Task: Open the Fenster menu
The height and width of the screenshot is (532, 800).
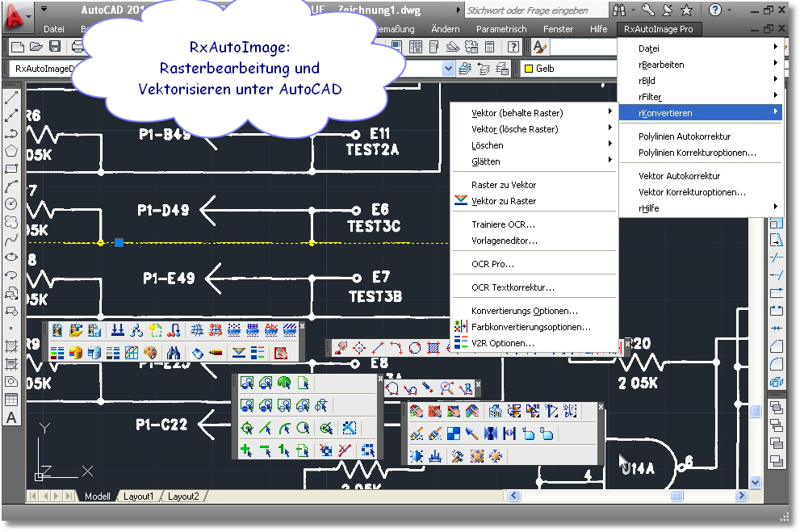Action: coord(558,29)
